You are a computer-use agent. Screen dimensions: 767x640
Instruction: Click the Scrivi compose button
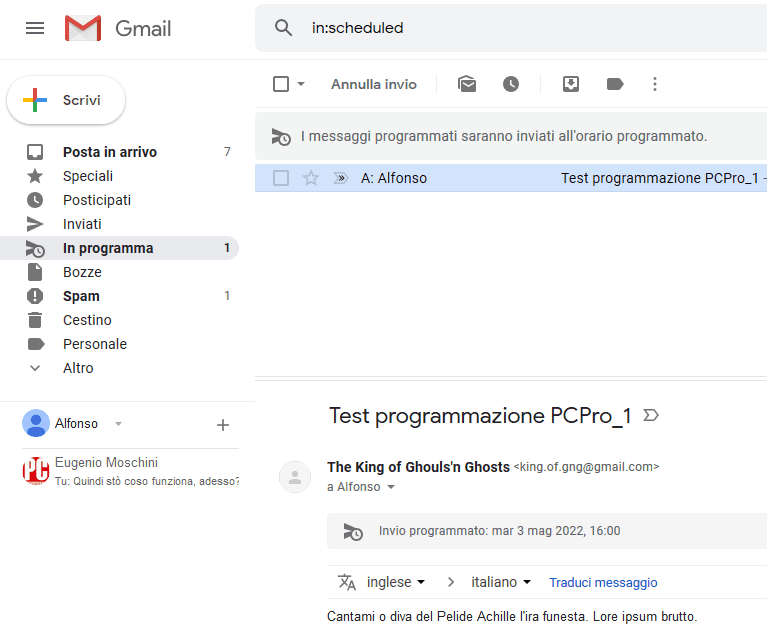click(66, 100)
